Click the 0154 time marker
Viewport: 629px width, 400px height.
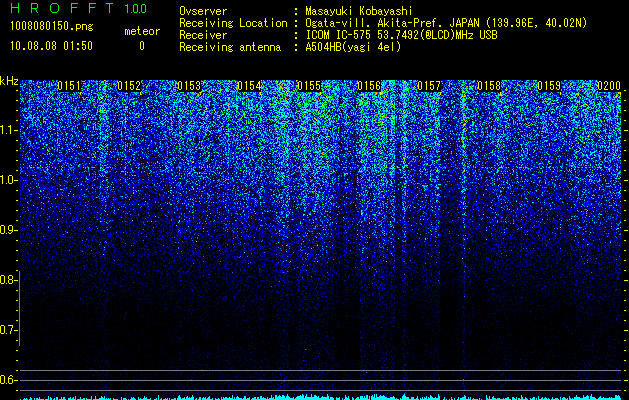249,86
